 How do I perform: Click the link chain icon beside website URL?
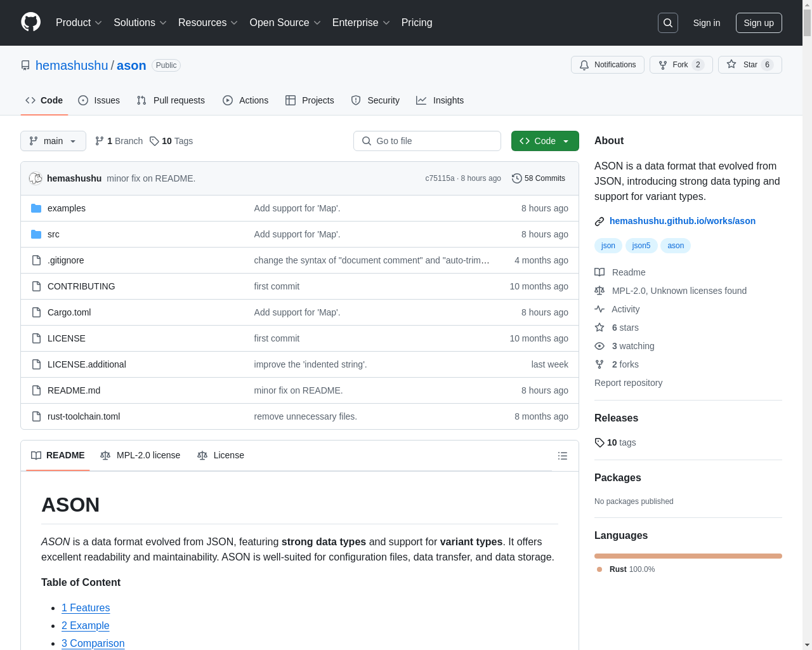click(599, 222)
